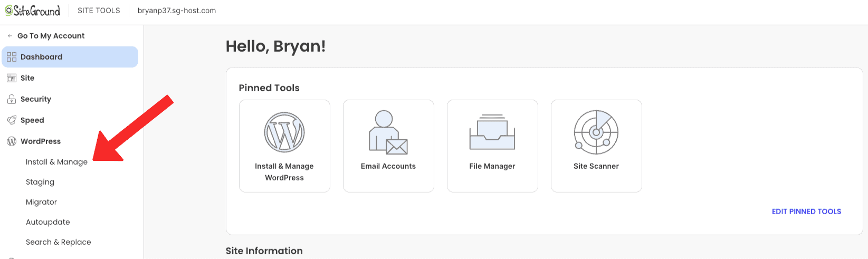Screen dimensions: 868x259
Task: Click the Security padlock icon
Action: pos(12,99)
